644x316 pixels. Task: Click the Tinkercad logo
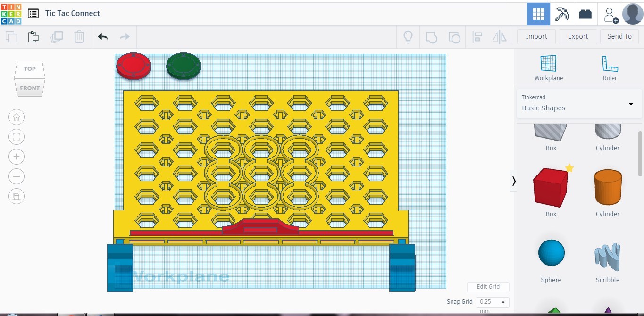coord(11,14)
